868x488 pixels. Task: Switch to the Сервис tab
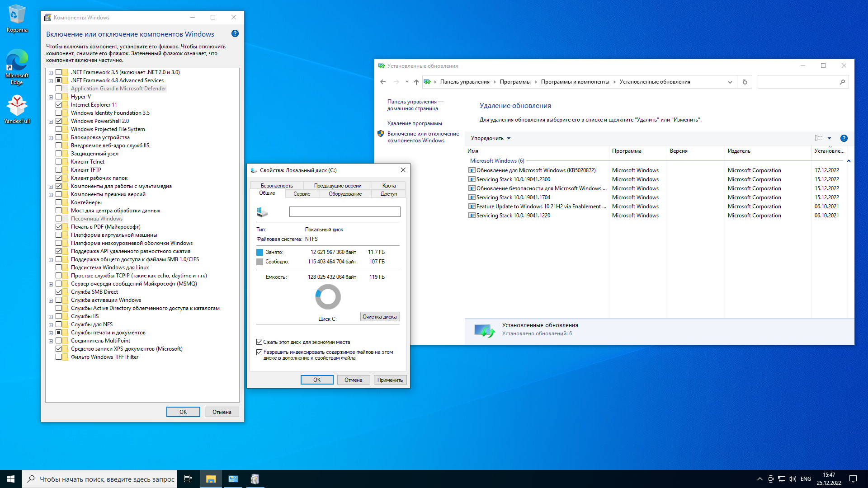(302, 194)
